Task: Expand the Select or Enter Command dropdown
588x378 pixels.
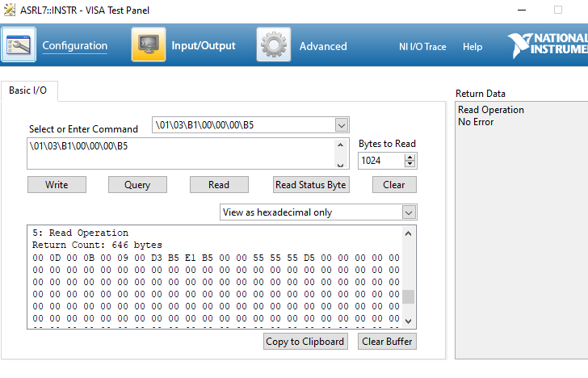Action: pyautogui.click(x=341, y=125)
